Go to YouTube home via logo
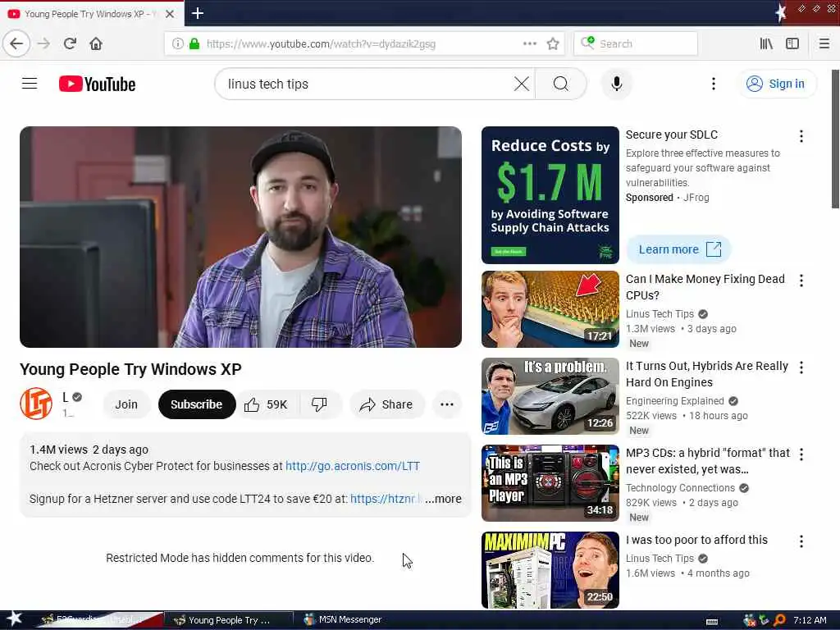 click(97, 84)
